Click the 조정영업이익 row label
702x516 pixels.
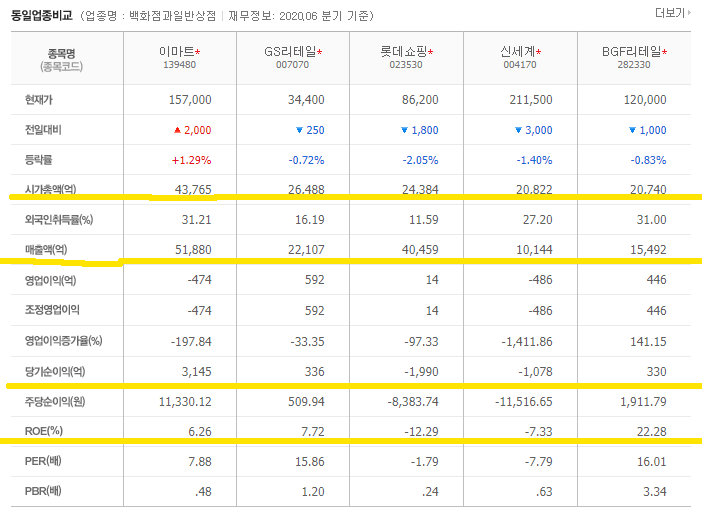click(52, 310)
